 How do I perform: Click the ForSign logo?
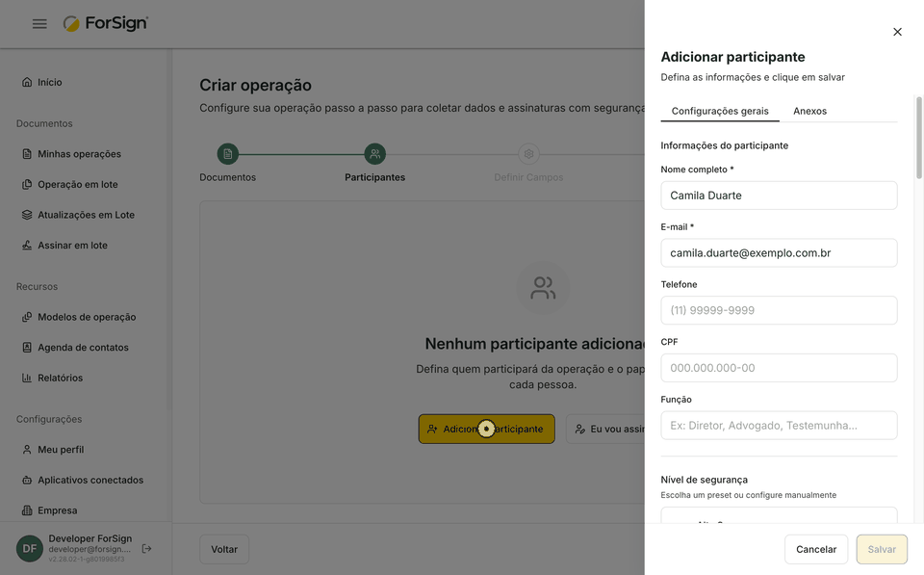(106, 23)
